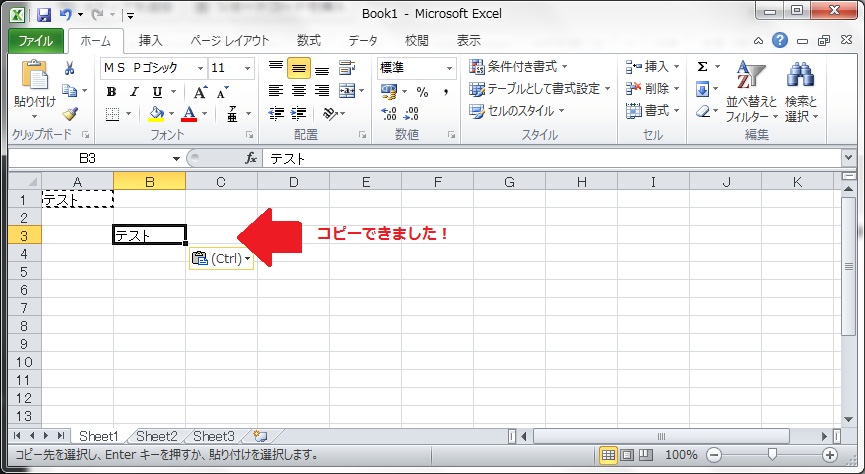Expand the formula bar chevron
The height and width of the screenshot is (474, 865).
pos(848,158)
